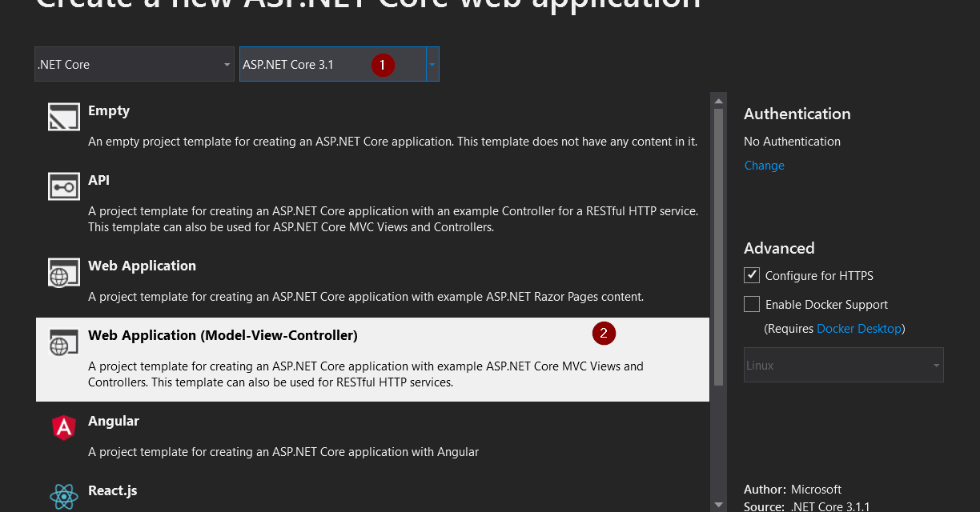This screenshot has height=512, width=980.
Task: Click the Empty template icon
Action: pos(64,117)
